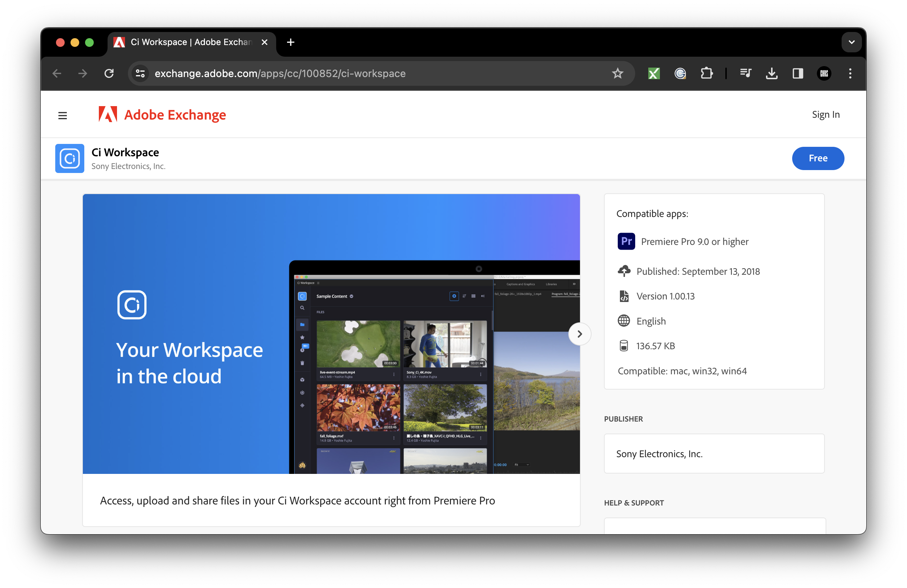
Task: Open Chrome three-dot menu
Action: pyautogui.click(x=850, y=73)
